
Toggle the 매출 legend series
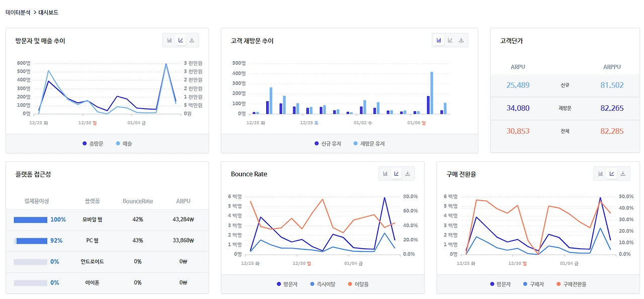(124, 143)
